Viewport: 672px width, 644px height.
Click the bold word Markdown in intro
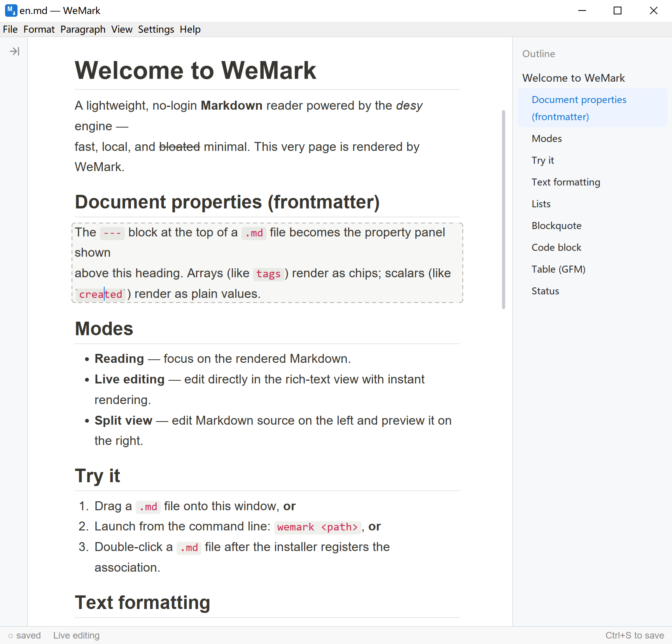(x=231, y=105)
